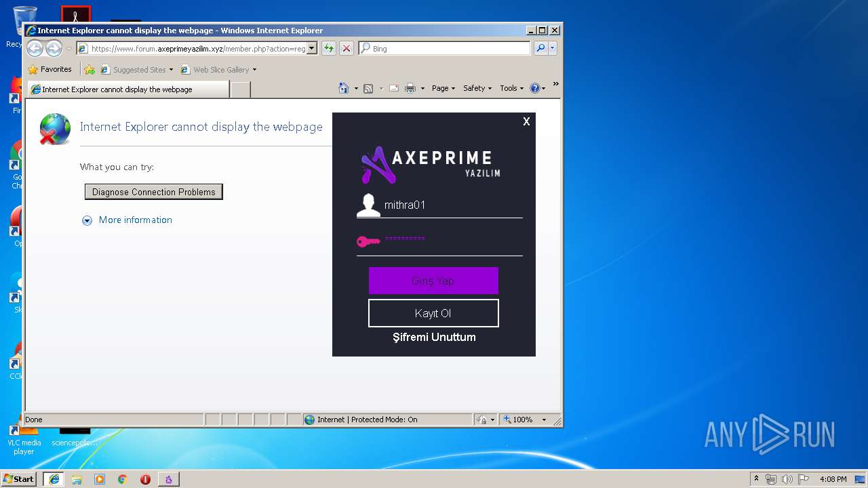The height and width of the screenshot is (488, 868).
Task: Click the masked password field
Action: 452,240
